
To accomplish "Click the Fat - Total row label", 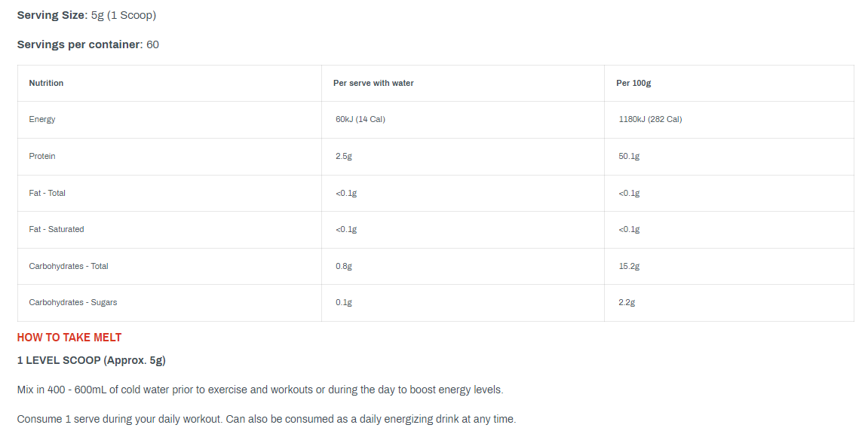I will pos(47,193).
